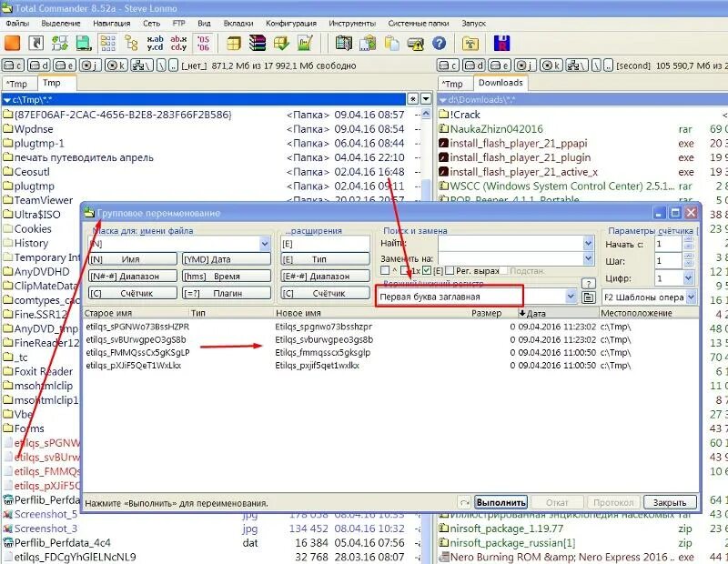Select drive d in right panel
This screenshot has height=564, width=728.
pyautogui.click(x=475, y=65)
